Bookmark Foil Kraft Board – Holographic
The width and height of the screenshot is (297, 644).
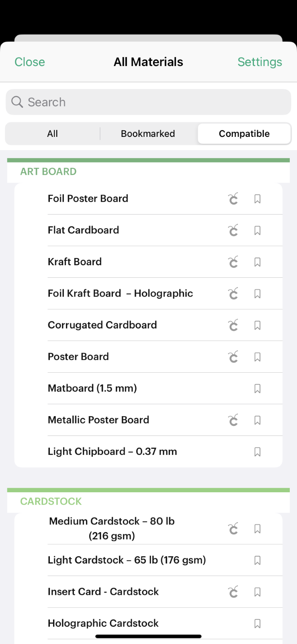click(258, 294)
